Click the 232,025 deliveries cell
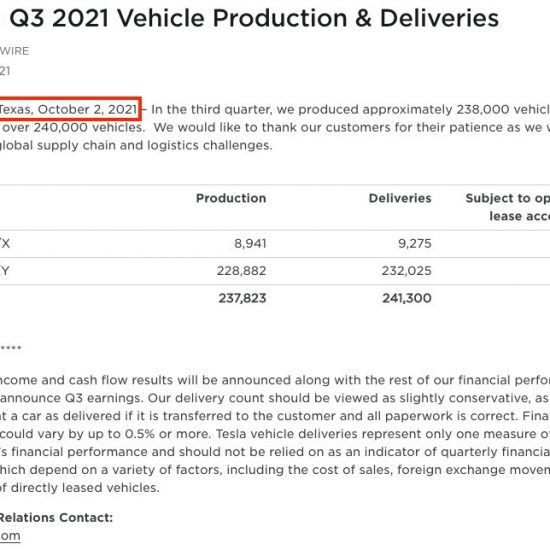The height and width of the screenshot is (550, 550). (x=407, y=271)
